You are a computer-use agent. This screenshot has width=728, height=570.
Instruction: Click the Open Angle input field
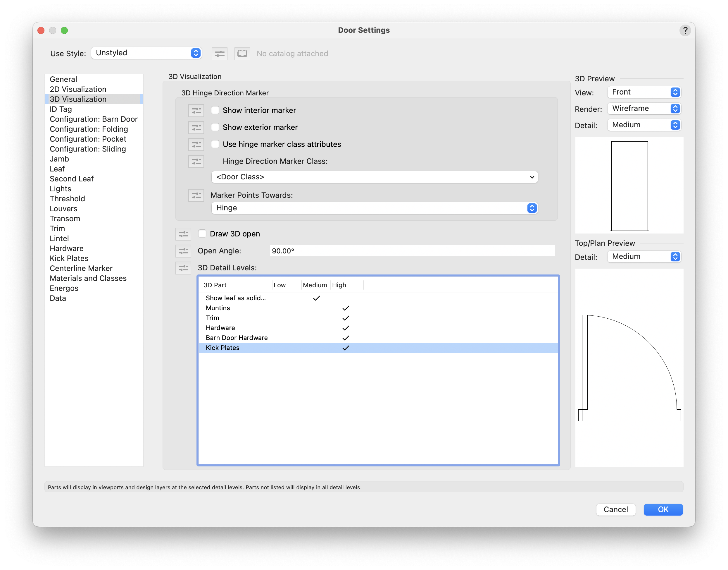[412, 251]
